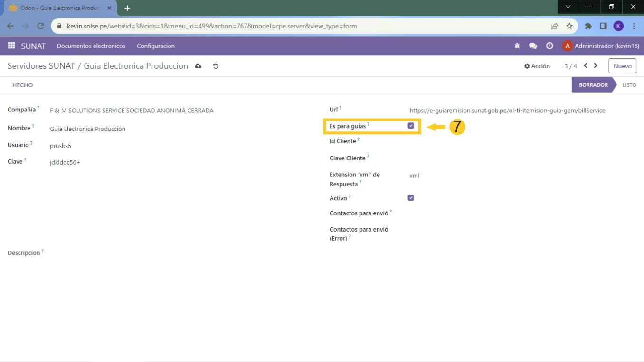Click the Compañía help question mark
This screenshot has width=644, height=362.
point(38,108)
